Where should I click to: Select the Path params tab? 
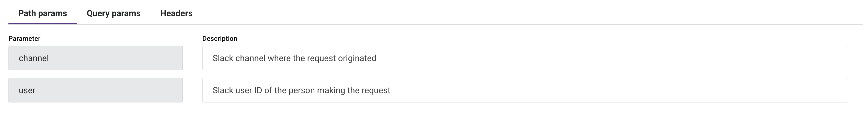point(42,13)
